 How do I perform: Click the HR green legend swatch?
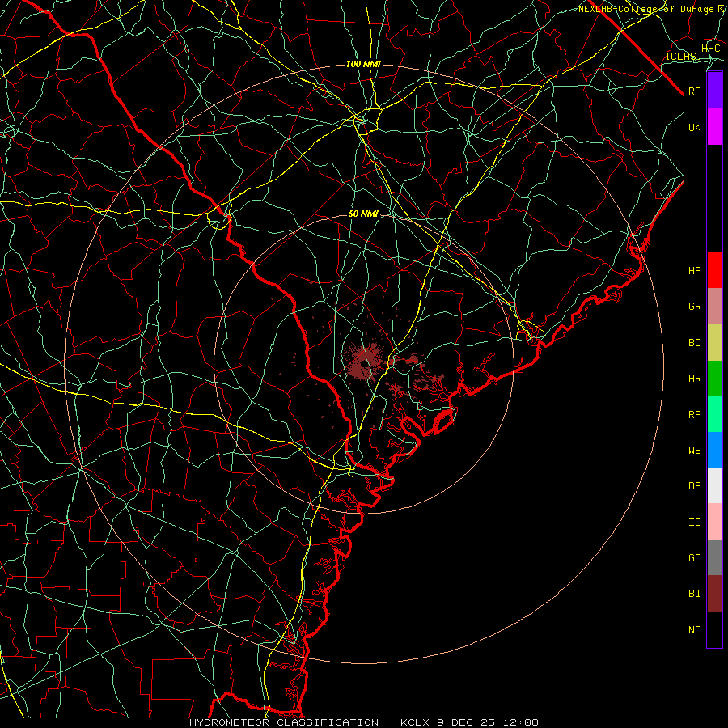point(714,379)
